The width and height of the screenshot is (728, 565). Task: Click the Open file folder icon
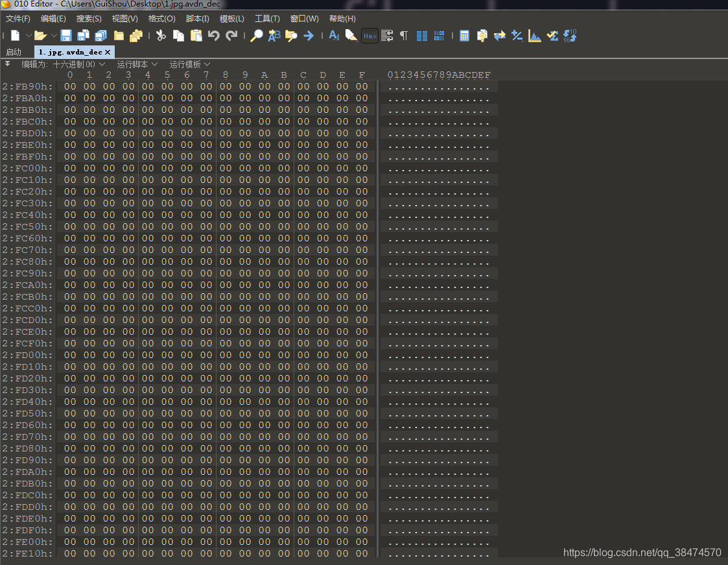coord(41,36)
